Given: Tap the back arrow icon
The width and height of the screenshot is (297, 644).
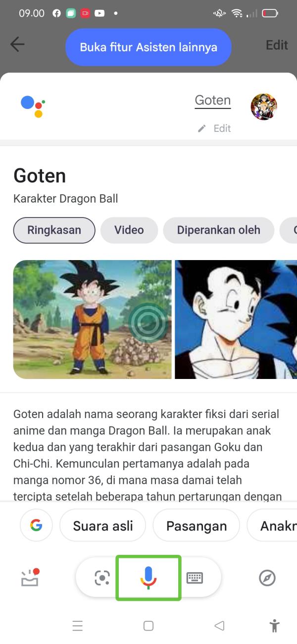Looking at the screenshot, I should 17,45.
